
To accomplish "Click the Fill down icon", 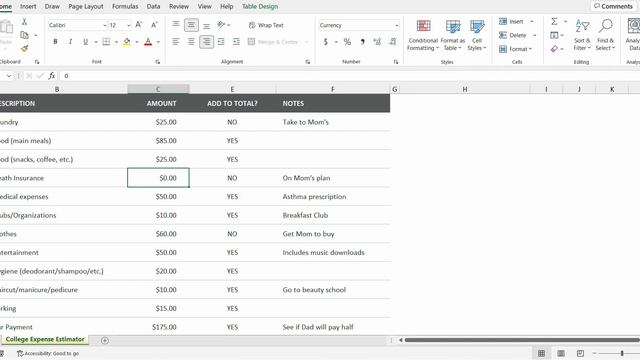I will click(x=554, y=35).
